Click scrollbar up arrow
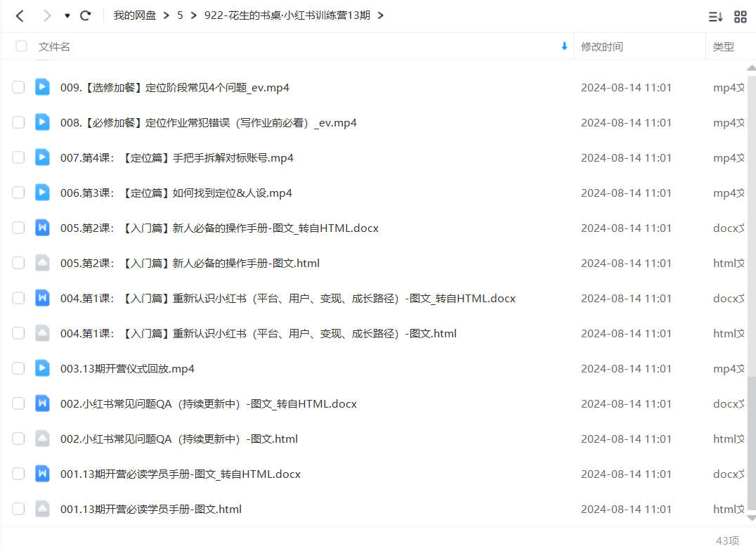 (752, 68)
